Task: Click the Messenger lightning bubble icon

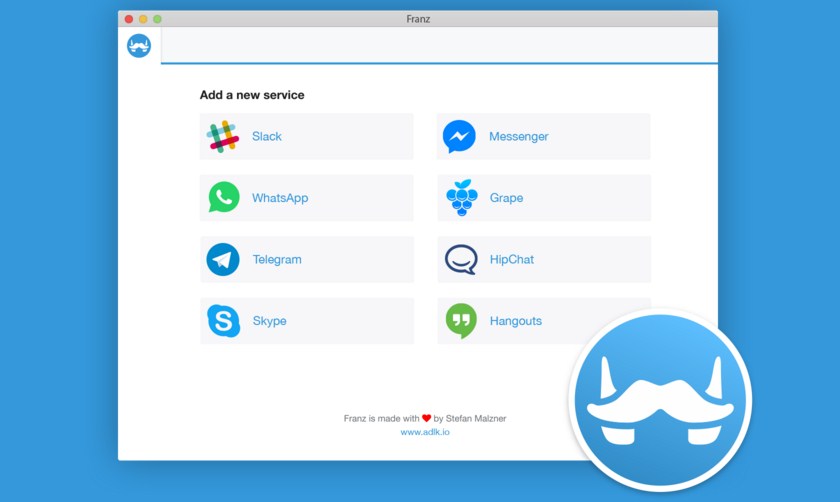Action: coord(459,136)
